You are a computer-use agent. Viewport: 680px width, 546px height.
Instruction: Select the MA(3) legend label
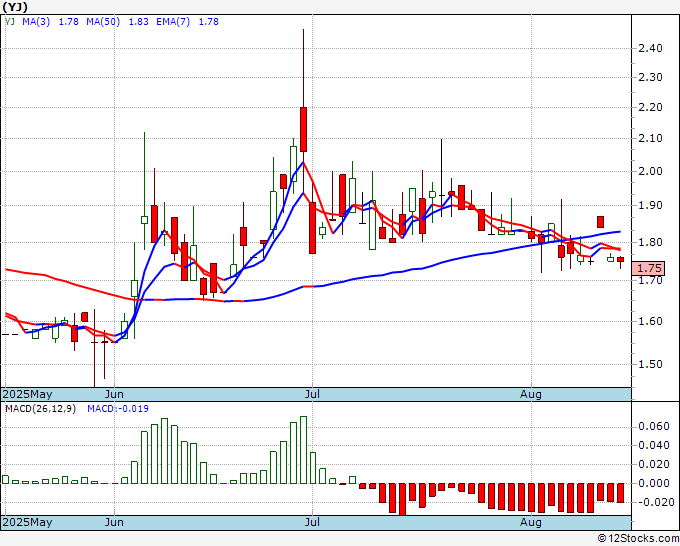pyautogui.click(x=36, y=22)
